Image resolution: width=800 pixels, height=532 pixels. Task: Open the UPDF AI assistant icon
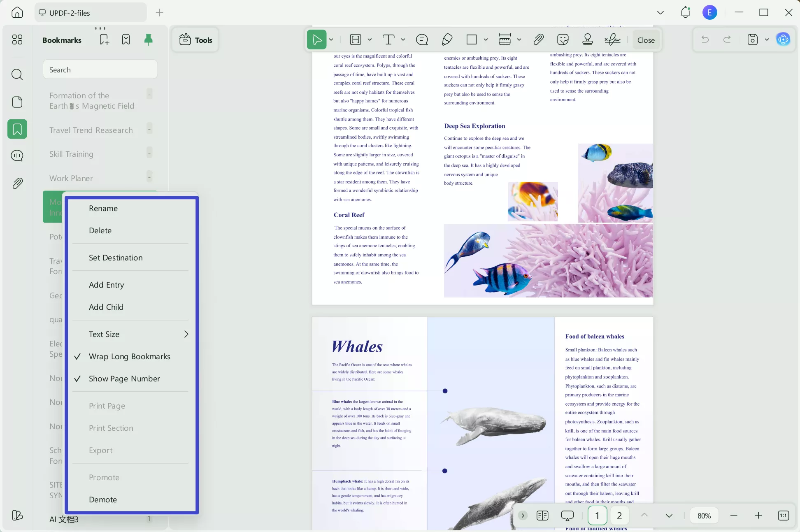pyautogui.click(x=783, y=39)
